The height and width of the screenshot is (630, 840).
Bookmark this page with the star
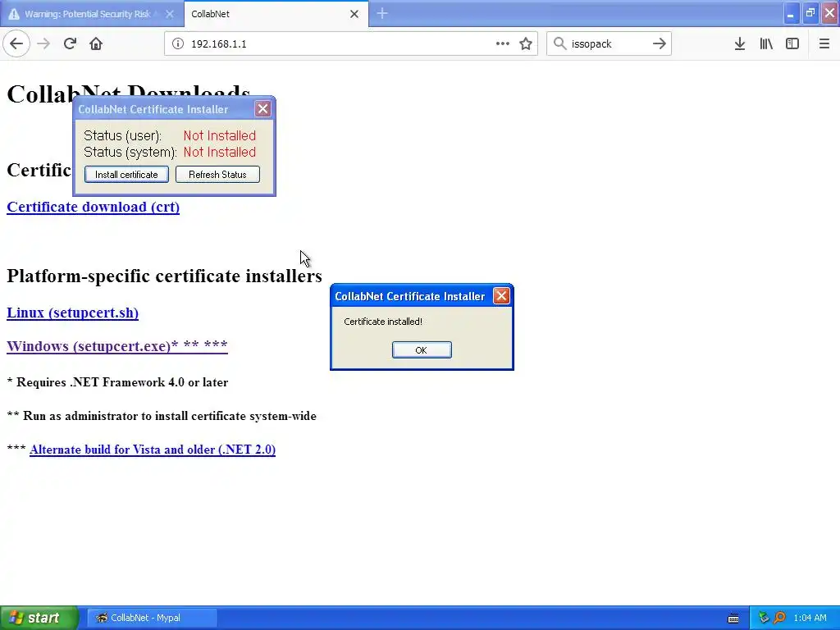[x=526, y=43]
